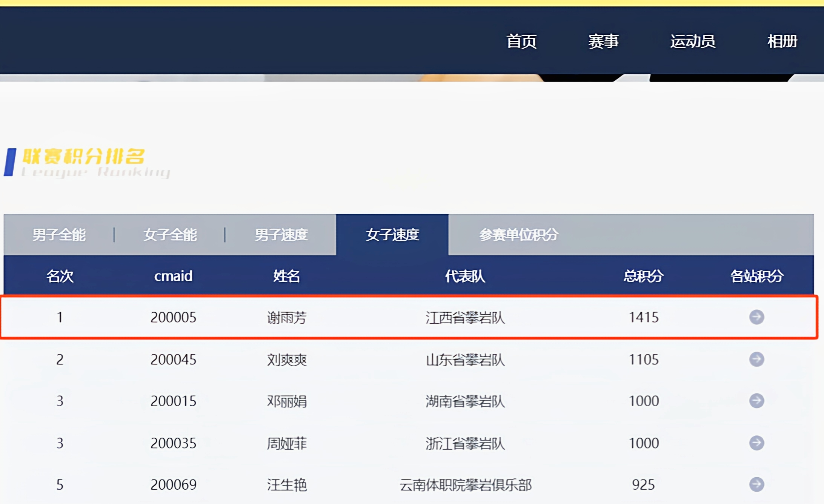
Task: Open station points arrow for 邓丽娟
Action: click(756, 401)
